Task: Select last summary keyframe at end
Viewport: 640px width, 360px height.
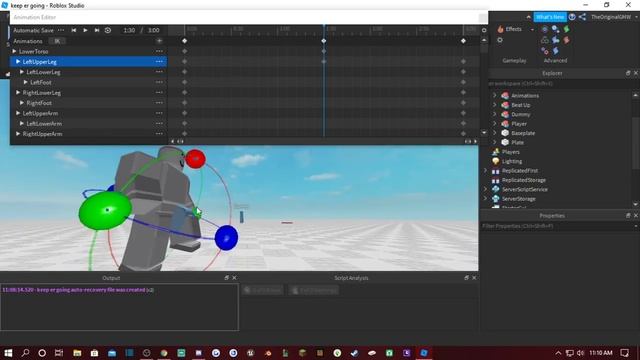Action: pos(463,41)
